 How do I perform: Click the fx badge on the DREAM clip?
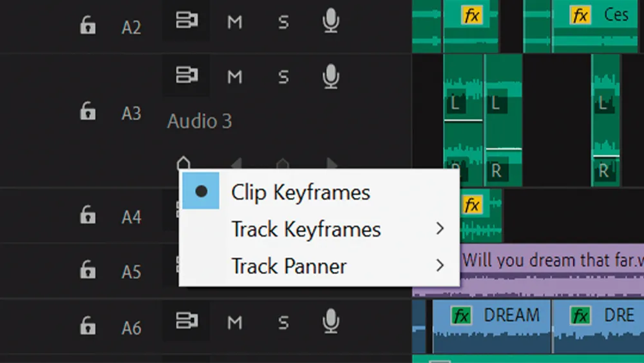461,316
